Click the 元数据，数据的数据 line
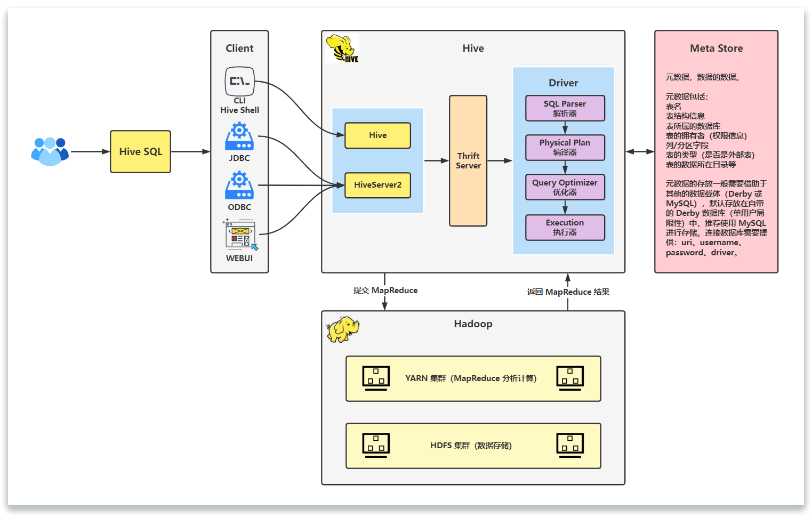This screenshot has width=812, height=517. tap(703, 77)
